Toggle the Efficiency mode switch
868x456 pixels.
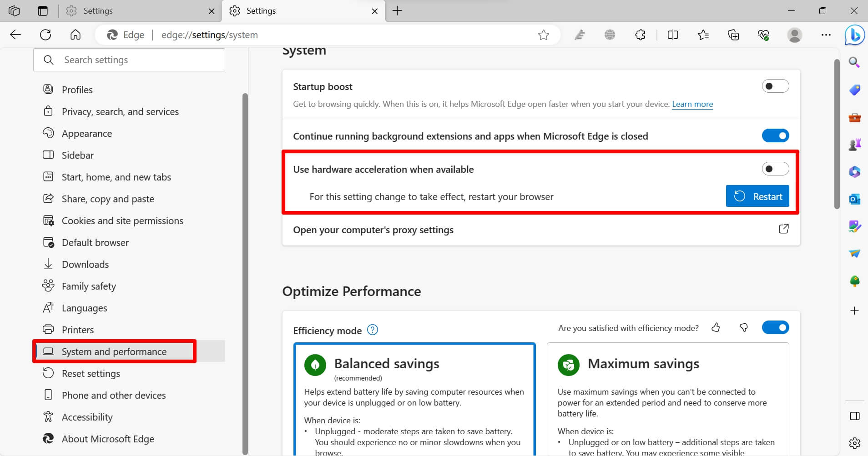pos(776,327)
